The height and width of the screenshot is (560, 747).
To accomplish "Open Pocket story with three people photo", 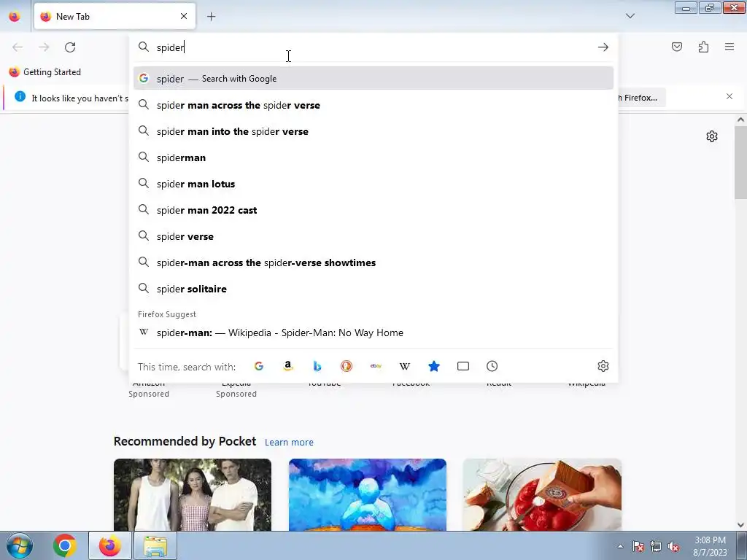I will pyautogui.click(x=193, y=495).
